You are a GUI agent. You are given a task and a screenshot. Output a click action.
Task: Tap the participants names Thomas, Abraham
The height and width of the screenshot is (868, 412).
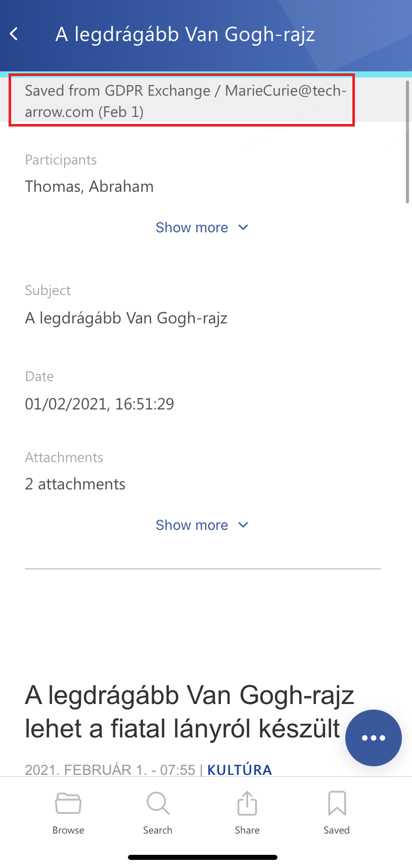click(x=89, y=187)
